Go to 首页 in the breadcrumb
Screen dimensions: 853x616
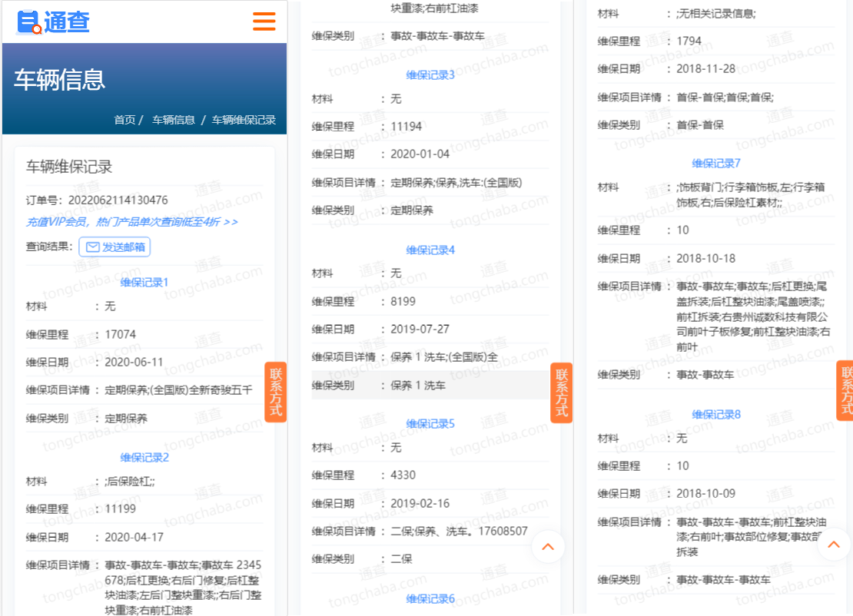coord(124,120)
